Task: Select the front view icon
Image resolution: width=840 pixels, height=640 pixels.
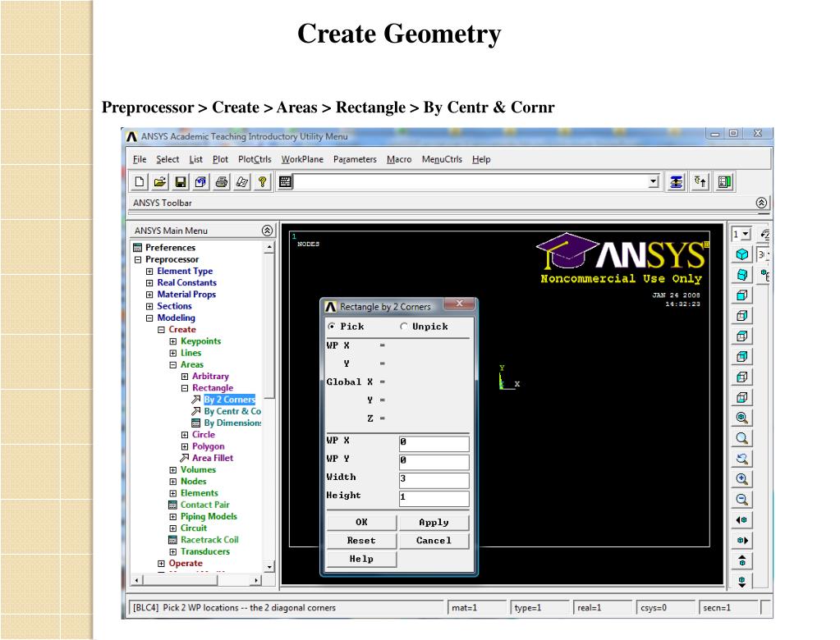Action: [x=742, y=295]
